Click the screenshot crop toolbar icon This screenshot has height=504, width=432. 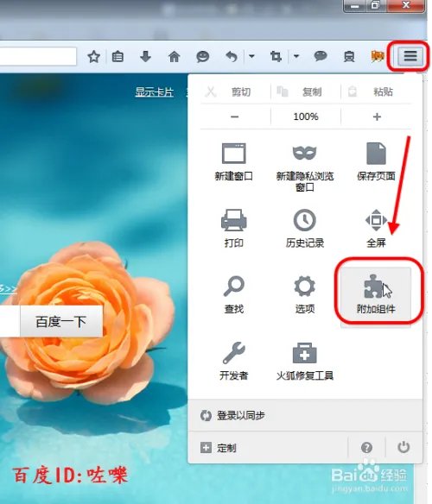(276, 57)
